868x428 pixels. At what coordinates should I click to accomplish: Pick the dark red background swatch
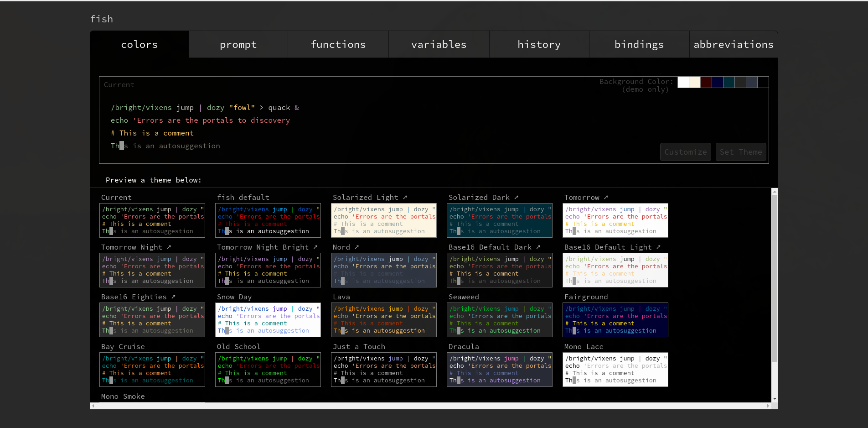click(706, 82)
